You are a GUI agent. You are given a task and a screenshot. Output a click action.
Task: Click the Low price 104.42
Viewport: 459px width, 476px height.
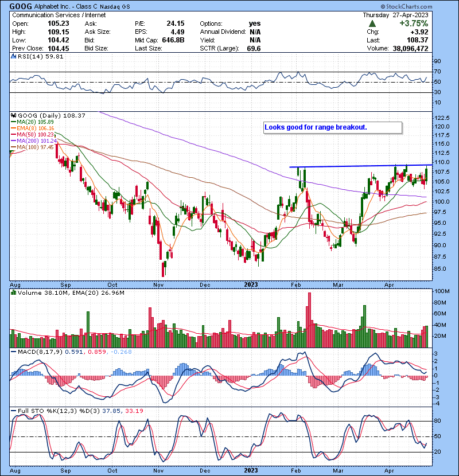59,40
